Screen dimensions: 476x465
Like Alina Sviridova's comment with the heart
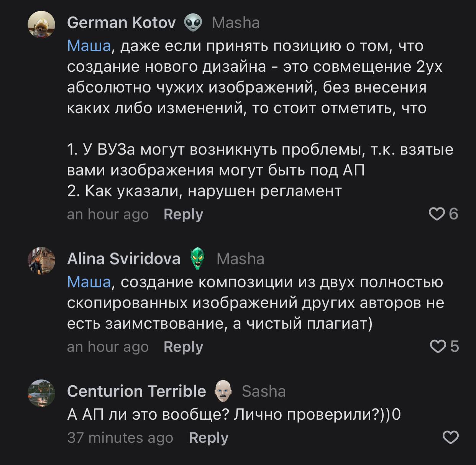tap(437, 346)
